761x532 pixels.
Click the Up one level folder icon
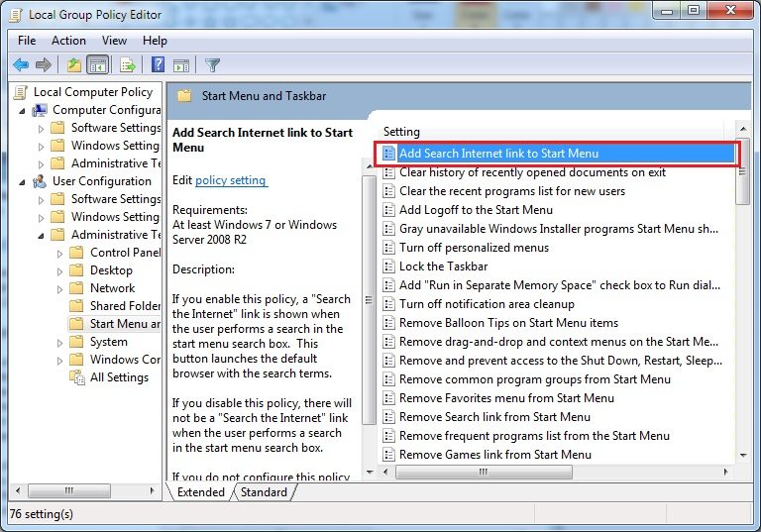[x=73, y=64]
